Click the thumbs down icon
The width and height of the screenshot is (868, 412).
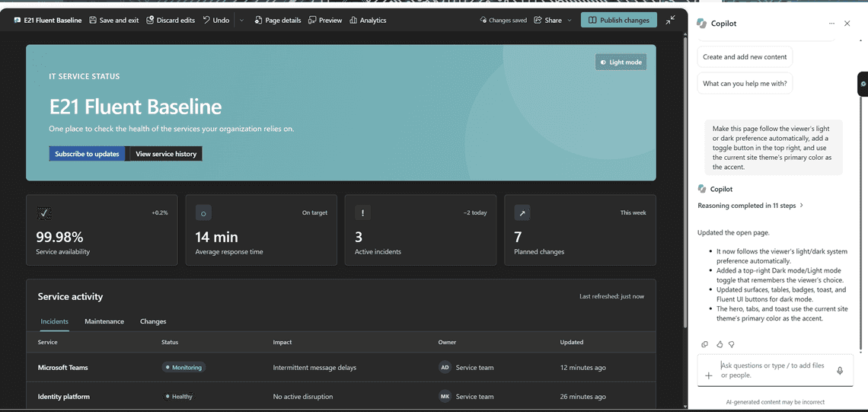click(x=731, y=344)
